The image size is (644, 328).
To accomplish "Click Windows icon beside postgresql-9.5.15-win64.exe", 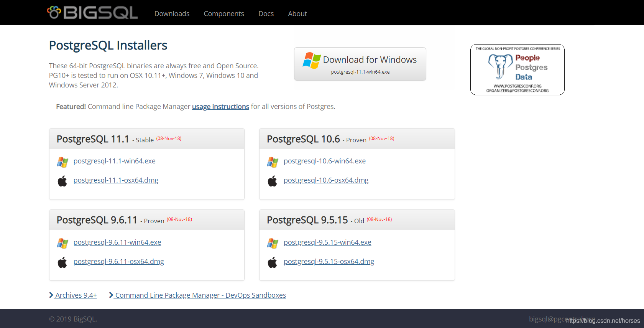I will pos(273,243).
